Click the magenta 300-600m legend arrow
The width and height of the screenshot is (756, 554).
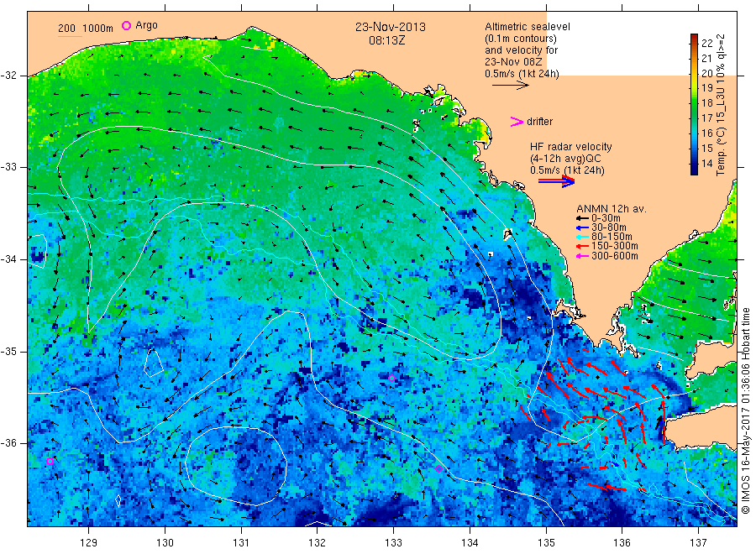(582, 256)
